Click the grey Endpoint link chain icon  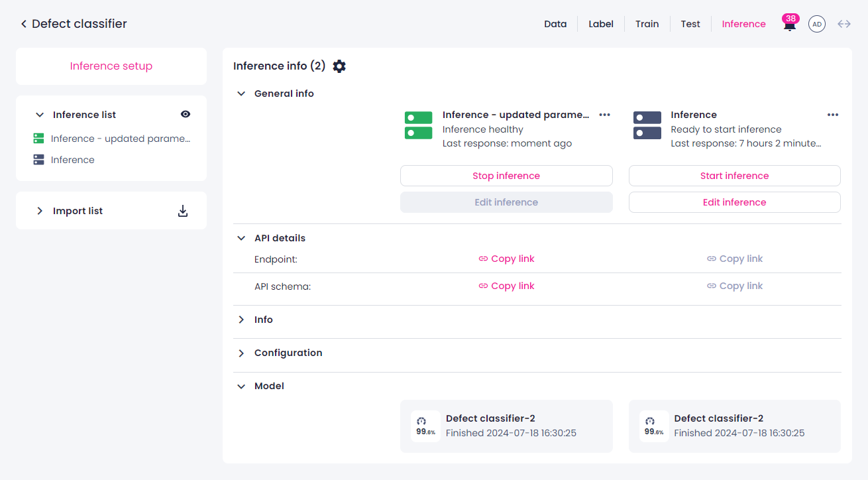click(712, 259)
